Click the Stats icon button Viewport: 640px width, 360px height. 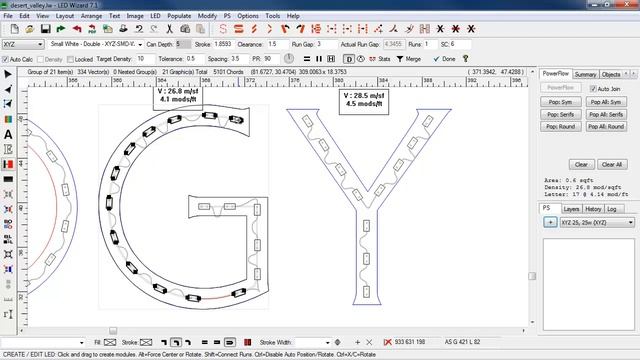380,59
